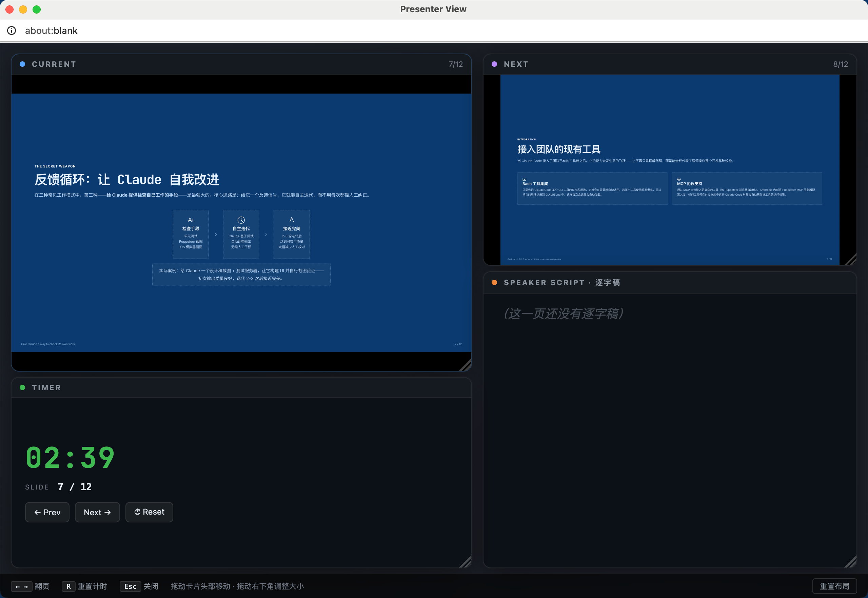Click the slide title 反馈循环：让 Claude 自我改进
Image resolution: width=868 pixels, height=598 pixels.
pyautogui.click(x=127, y=179)
